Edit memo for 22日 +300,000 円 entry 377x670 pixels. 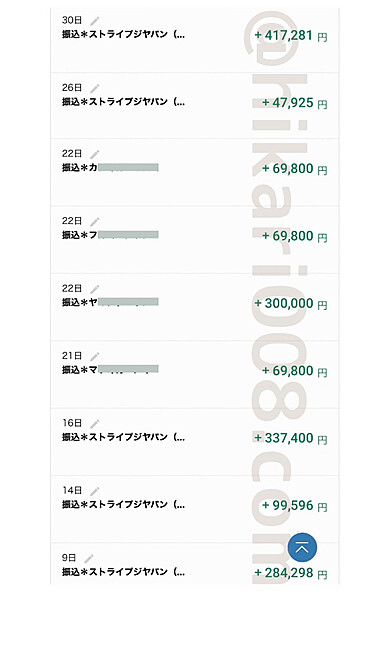click(x=94, y=289)
